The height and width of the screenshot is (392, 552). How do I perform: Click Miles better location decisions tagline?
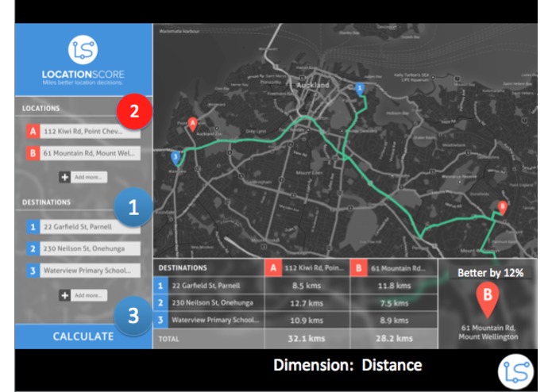[x=83, y=83]
